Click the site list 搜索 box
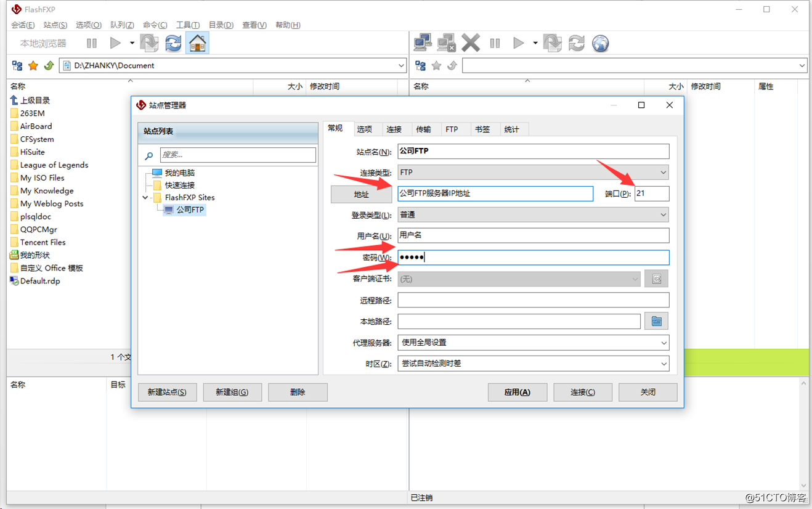 [x=238, y=155]
